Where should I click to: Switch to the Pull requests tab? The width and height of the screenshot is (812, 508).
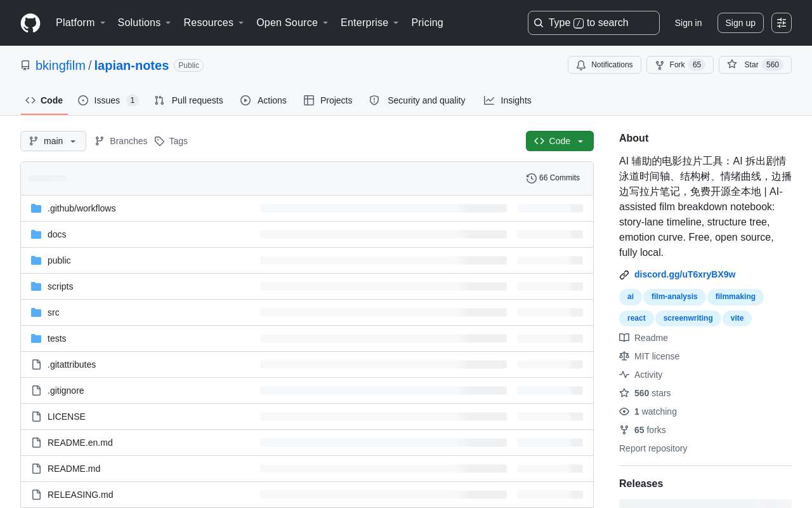[188, 100]
